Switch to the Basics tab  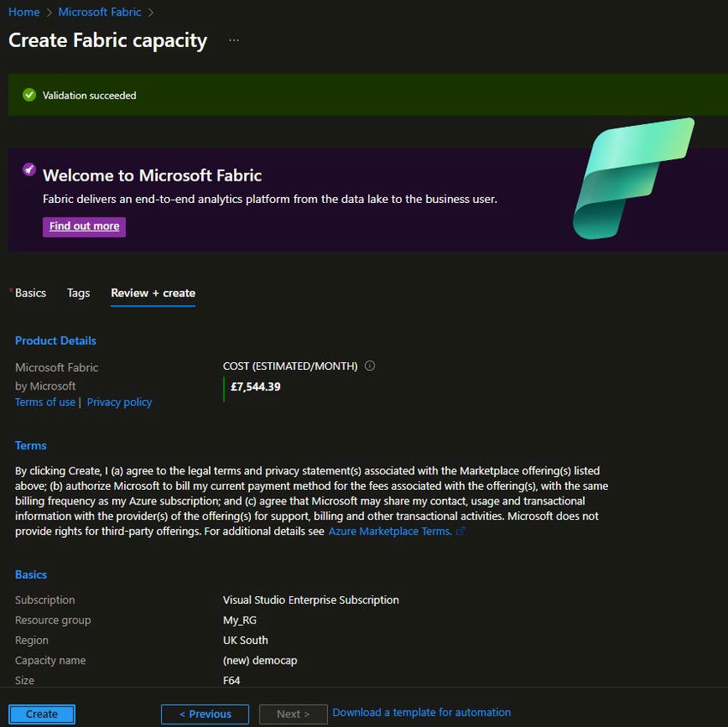click(30, 293)
